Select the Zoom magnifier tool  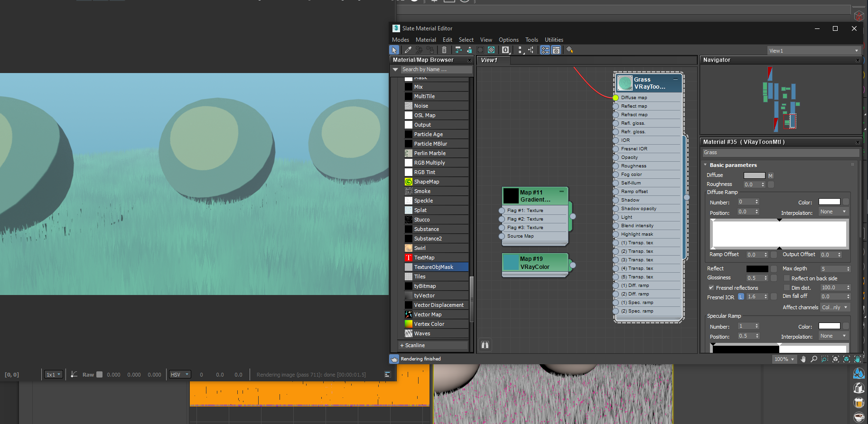click(x=814, y=359)
